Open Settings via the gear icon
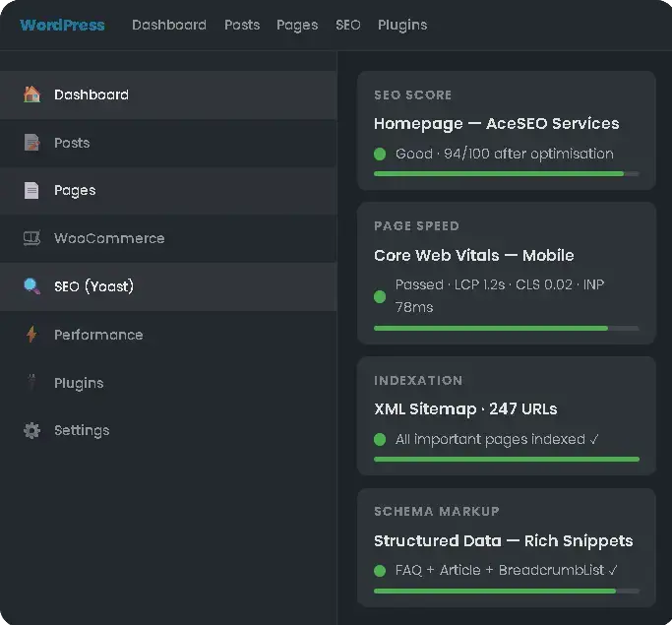This screenshot has width=672, height=625. (x=31, y=430)
